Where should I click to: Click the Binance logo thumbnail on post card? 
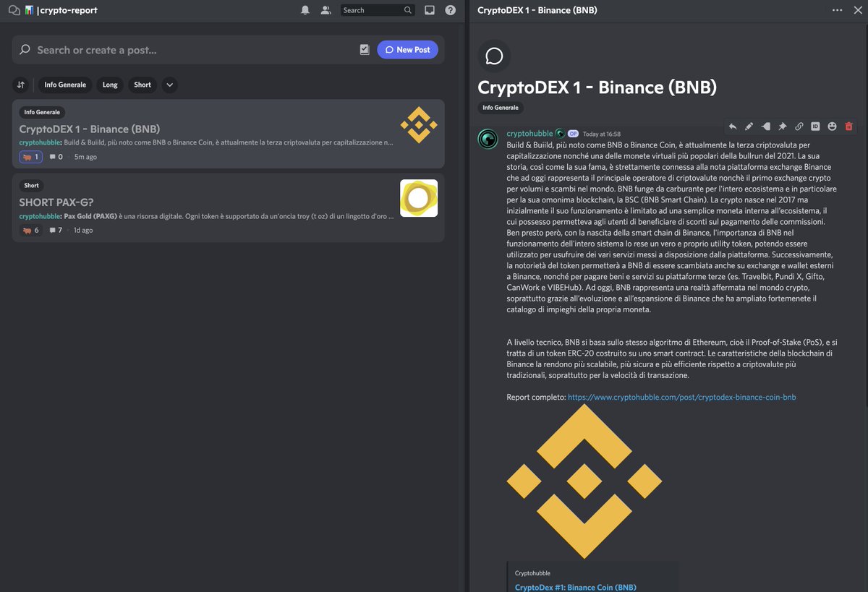pos(419,125)
